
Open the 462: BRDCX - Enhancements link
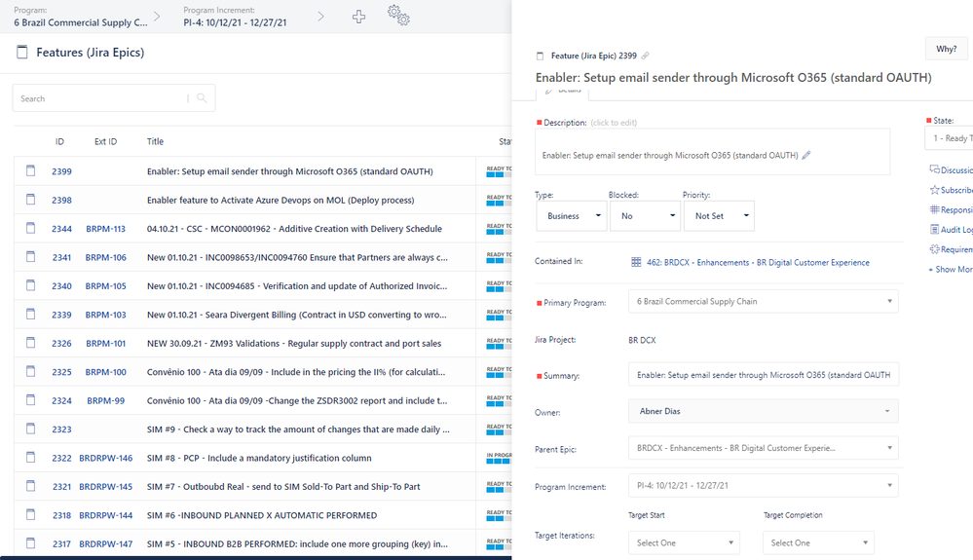pyautogui.click(x=758, y=262)
